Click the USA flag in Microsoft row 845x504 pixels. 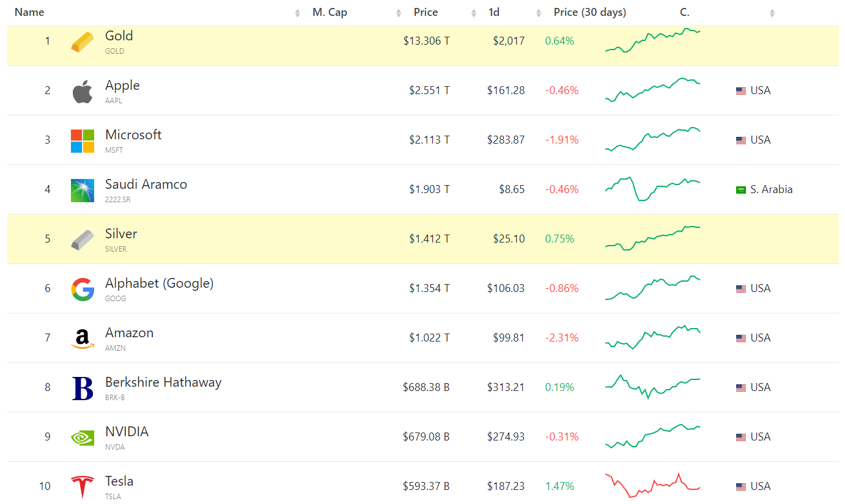pyautogui.click(x=741, y=140)
